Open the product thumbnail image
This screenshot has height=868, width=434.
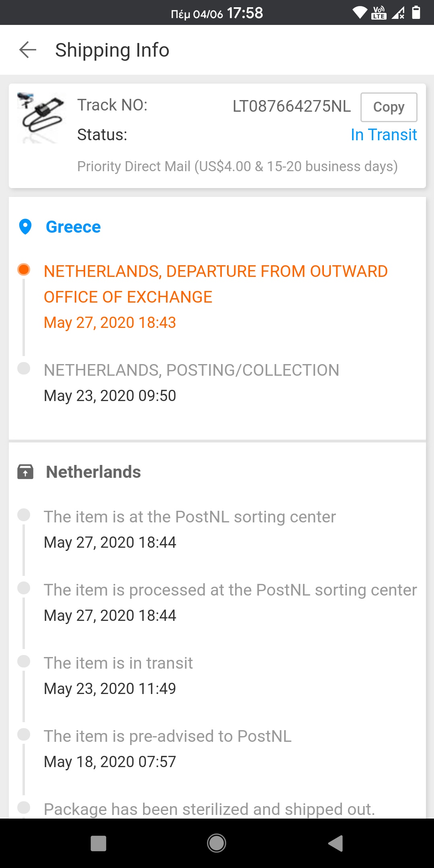[x=41, y=118]
